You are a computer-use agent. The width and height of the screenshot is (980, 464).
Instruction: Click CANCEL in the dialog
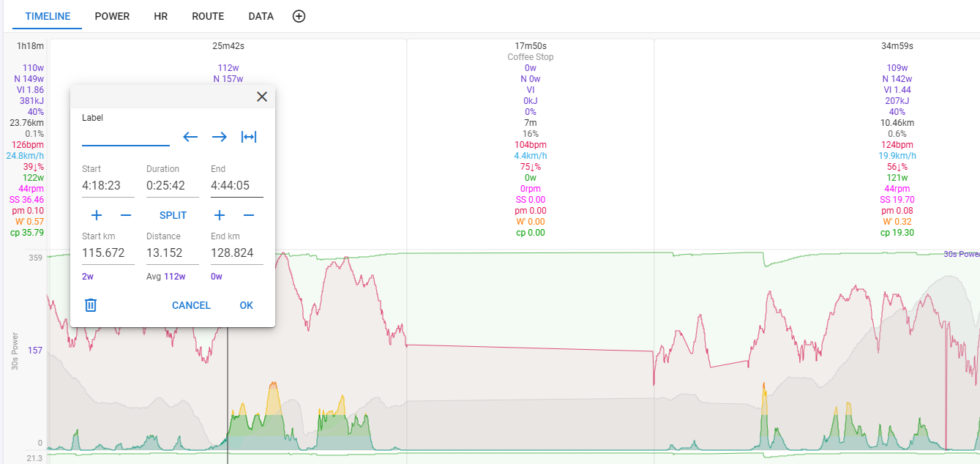(x=191, y=305)
